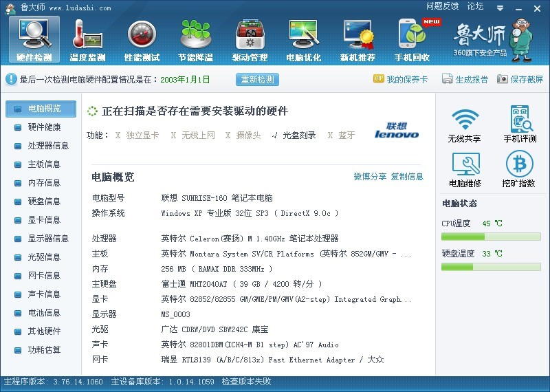Image resolution: width=550 pixels, height=392 pixels.
Task: Click the Celeron M 1.40GHz processor text
Action: point(250,239)
